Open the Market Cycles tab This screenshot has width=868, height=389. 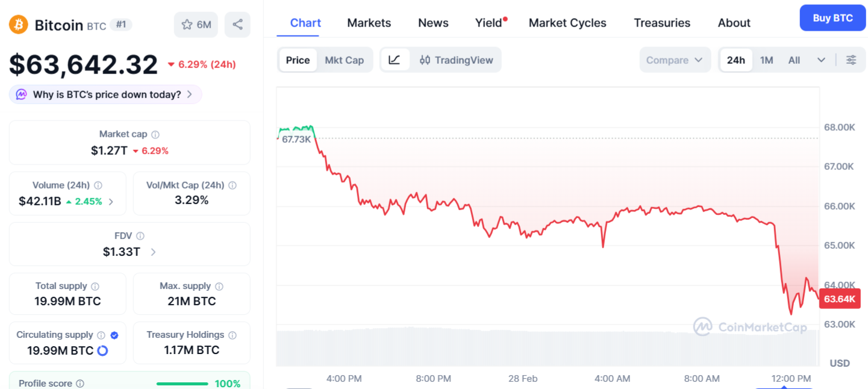(567, 22)
